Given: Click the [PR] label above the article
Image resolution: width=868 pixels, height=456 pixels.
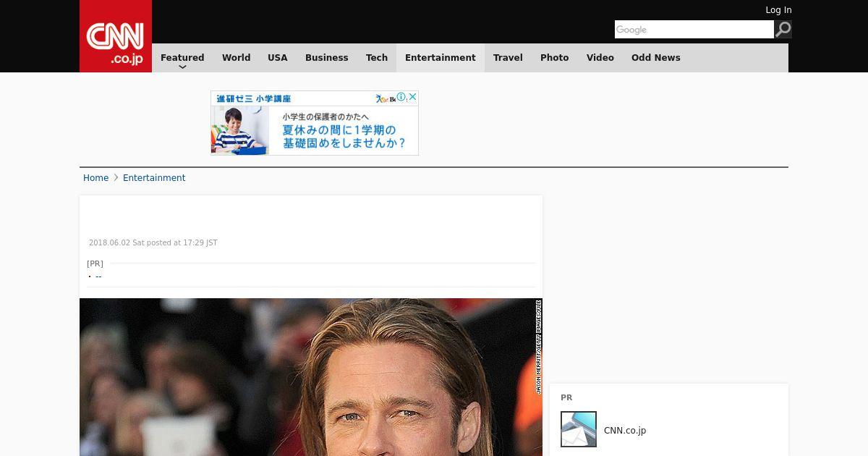Looking at the screenshot, I should coord(95,263).
